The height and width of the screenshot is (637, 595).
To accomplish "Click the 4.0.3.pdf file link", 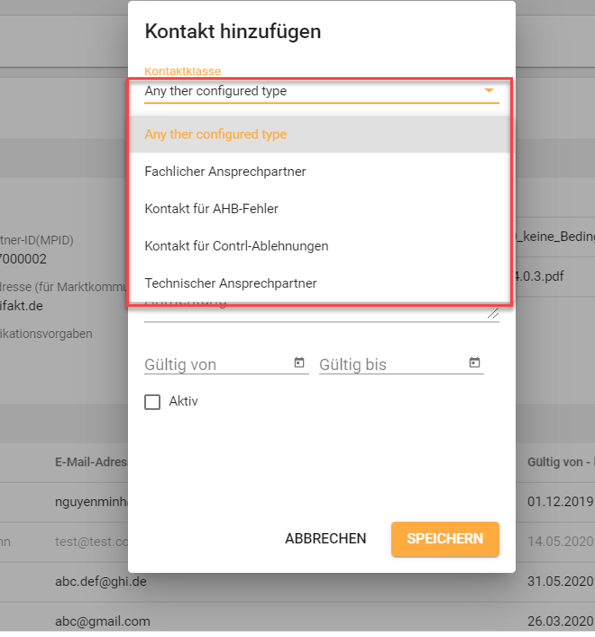I will pos(539,276).
